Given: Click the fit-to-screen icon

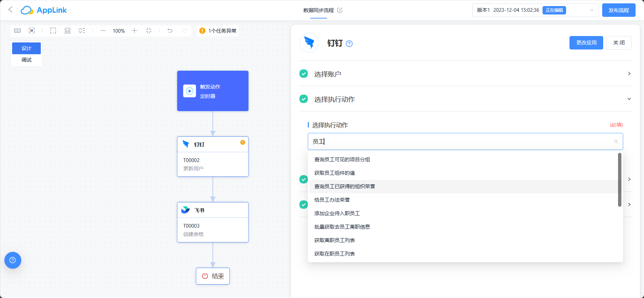Looking at the screenshot, I should (x=149, y=31).
